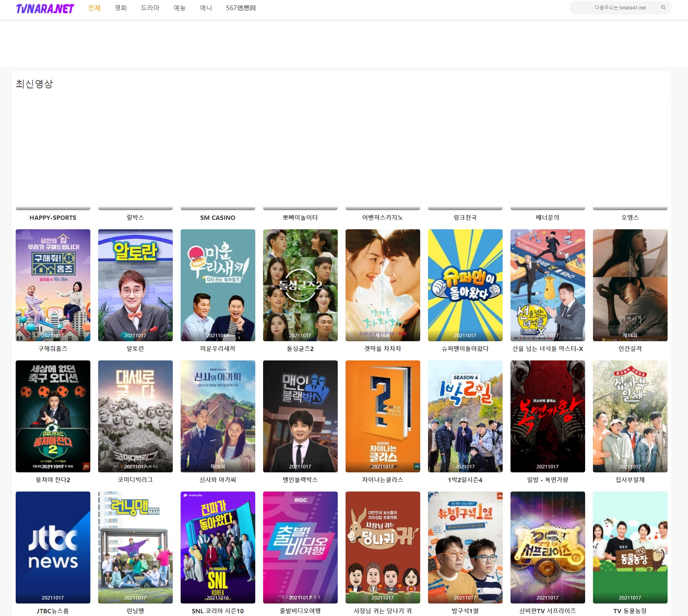688x616 pixels.
Task: Open 뭉쳐야 찬다2 poster thumbnail
Action: click(x=53, y=416)
